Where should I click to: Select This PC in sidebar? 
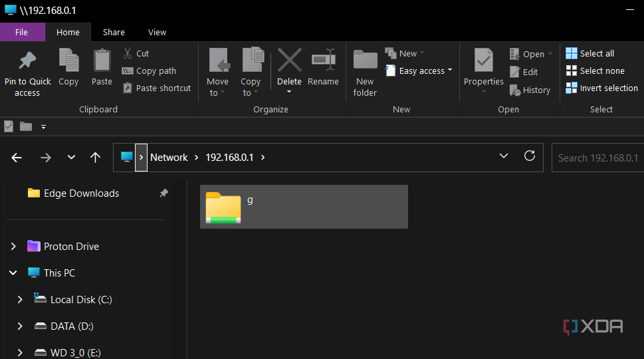pyautogui.click(x=51, y=273)
